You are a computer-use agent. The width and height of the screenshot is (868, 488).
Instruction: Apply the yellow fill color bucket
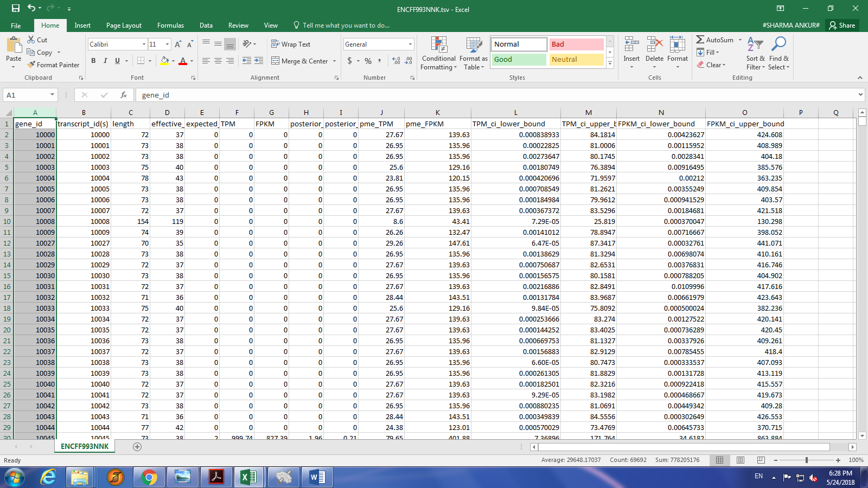click(164, 61)
